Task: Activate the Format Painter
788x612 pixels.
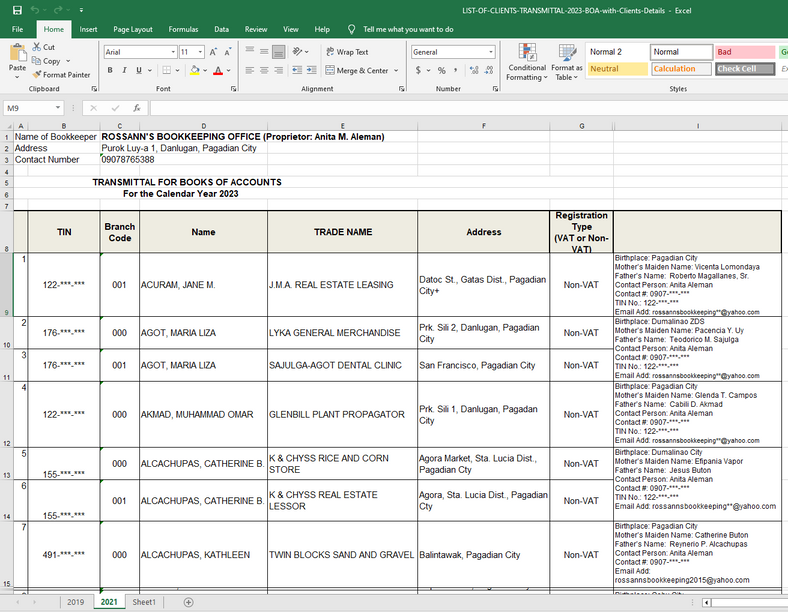Action: tap(61, 75)
